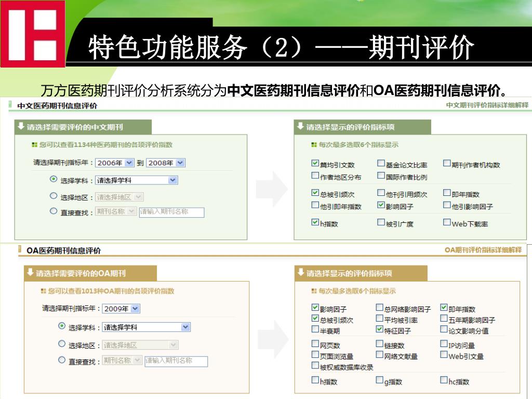Check the 平均被引率 checkbox
532x399 pixels.
coord(379,318)
